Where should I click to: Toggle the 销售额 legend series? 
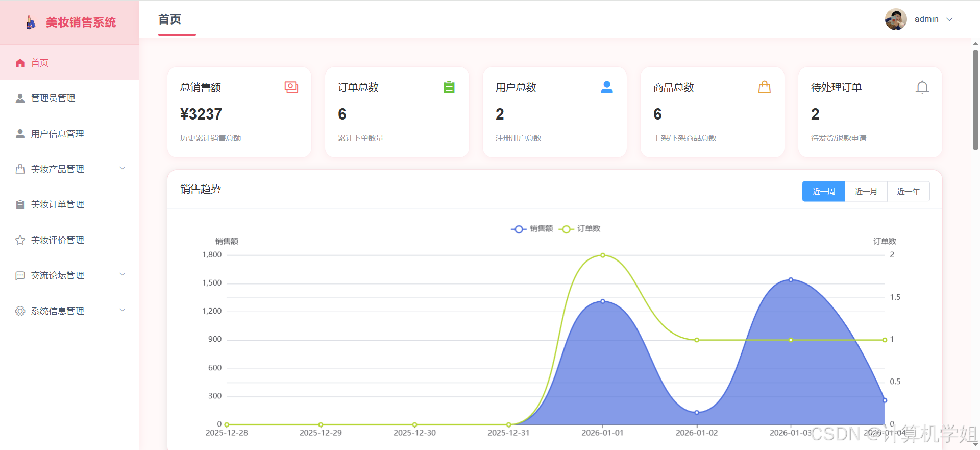pos(532,229)
